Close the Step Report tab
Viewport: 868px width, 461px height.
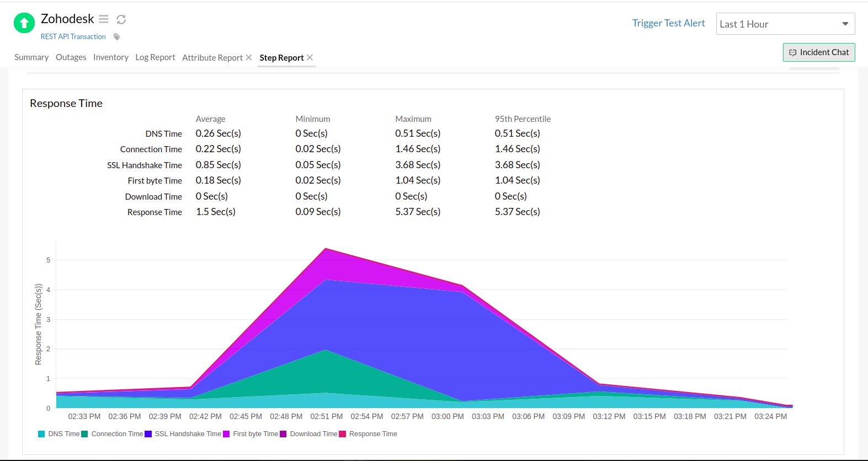pyautogui.click(x=310, y=57)
